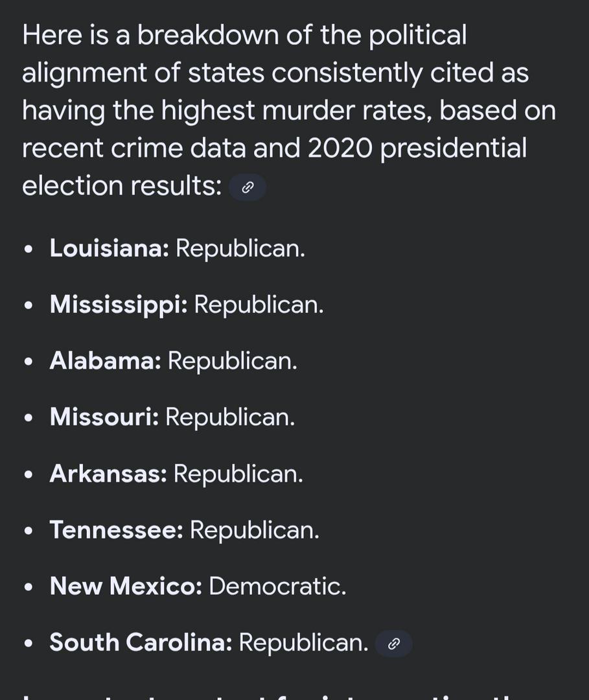Click the bullet point before Alabama

coord(28,362)
